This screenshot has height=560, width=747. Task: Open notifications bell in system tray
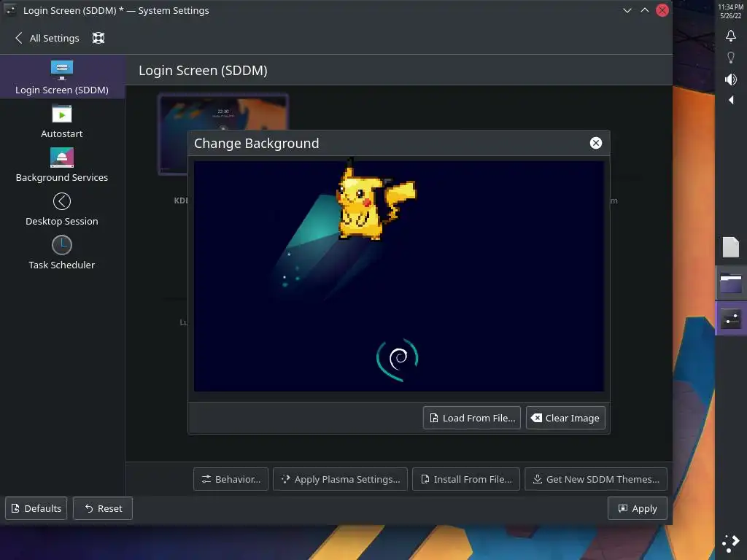[731, 36]
